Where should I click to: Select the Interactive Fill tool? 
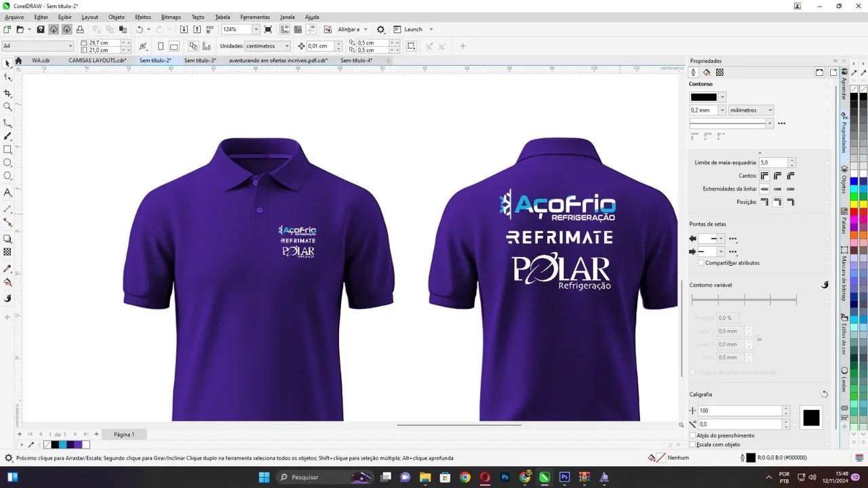pyautogui.click(x=7, y=282)
